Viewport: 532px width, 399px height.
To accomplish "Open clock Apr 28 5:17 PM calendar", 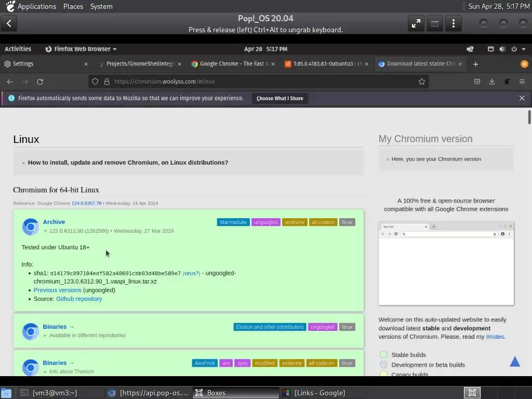I will [265, 49].
